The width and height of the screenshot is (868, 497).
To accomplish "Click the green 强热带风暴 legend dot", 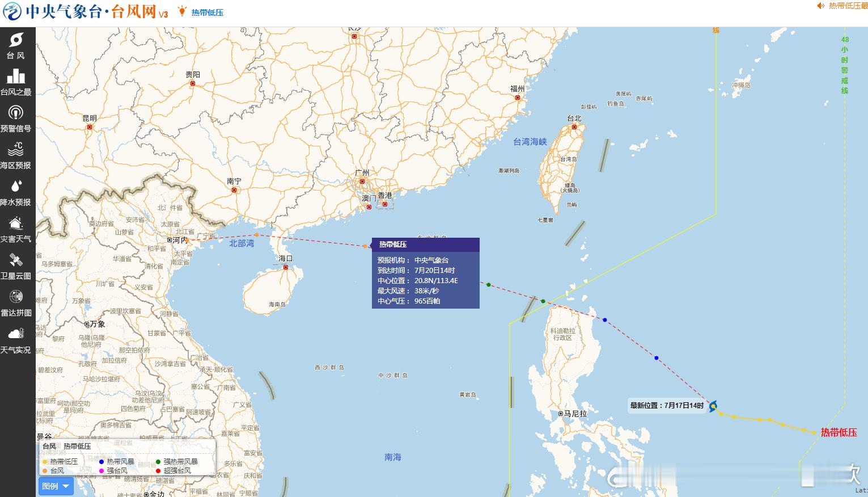I will point(158,462).
